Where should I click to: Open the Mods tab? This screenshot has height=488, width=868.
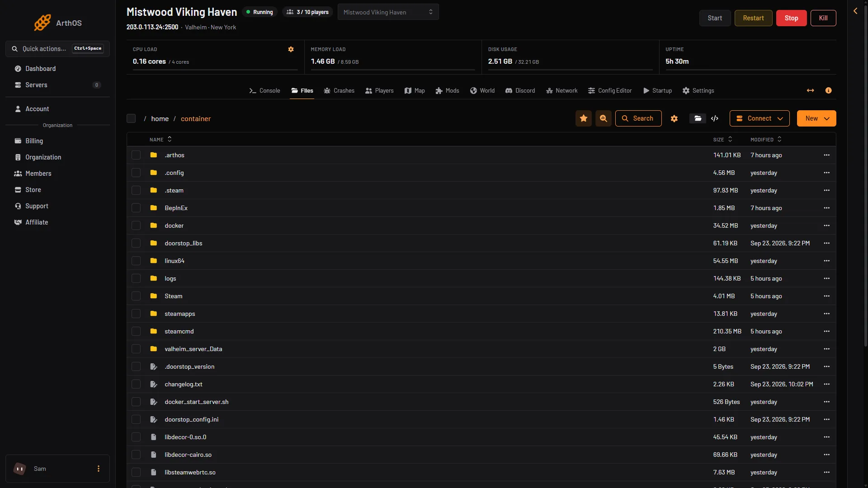447,90
